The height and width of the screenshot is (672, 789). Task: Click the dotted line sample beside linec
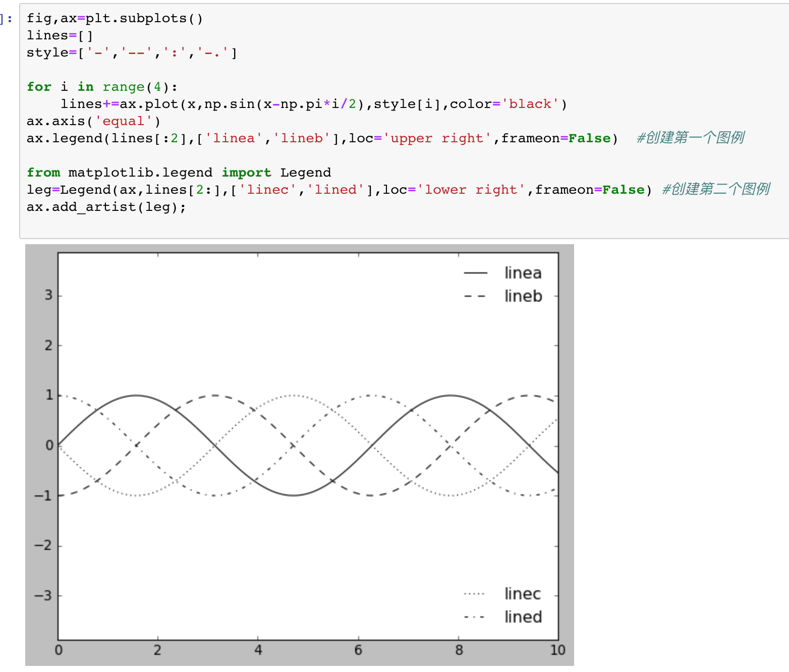(x=475, y=593)
